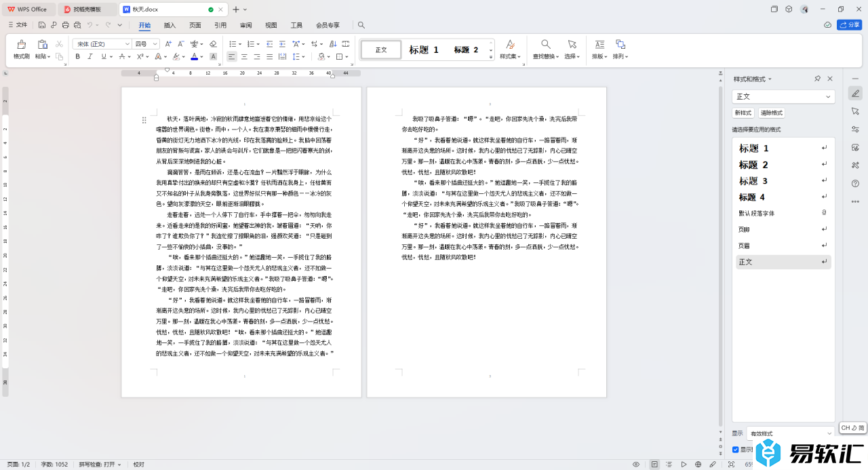Image resolution: width=868 pixels, height=470 pixels.
Task: Open the 文件 menu
Action: click(x=17, y=25)
